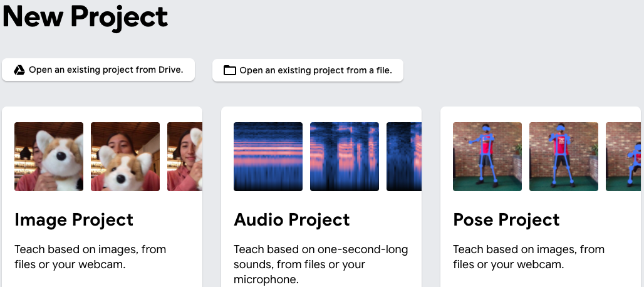This screenshot has width=644, height=287.
Task: Click second spectrogram thumbnail in Audio Project
Action: (x=345, y=157)
